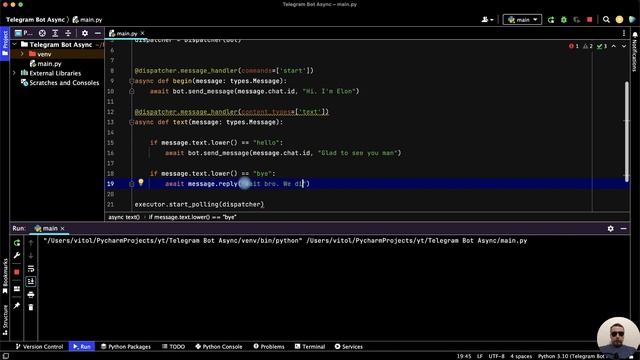Open the Python Console tool window
The width and height of the screenshot is (640, 360).
(218, 347)
